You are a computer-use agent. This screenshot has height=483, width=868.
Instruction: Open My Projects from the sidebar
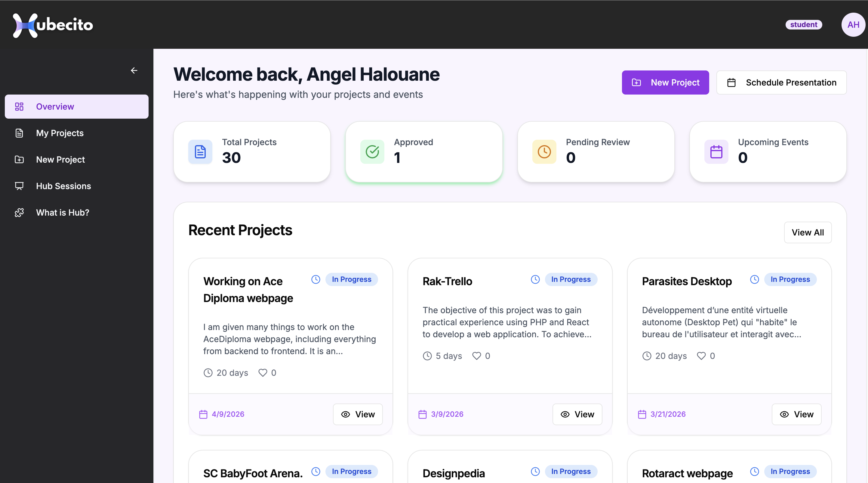(x=60, y=133)
